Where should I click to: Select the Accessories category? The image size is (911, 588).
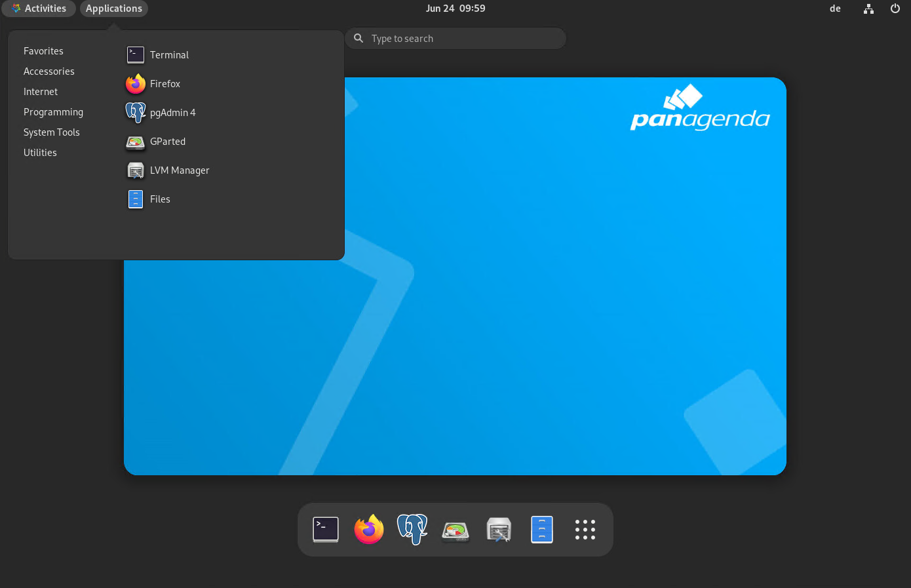pos(49,71)
